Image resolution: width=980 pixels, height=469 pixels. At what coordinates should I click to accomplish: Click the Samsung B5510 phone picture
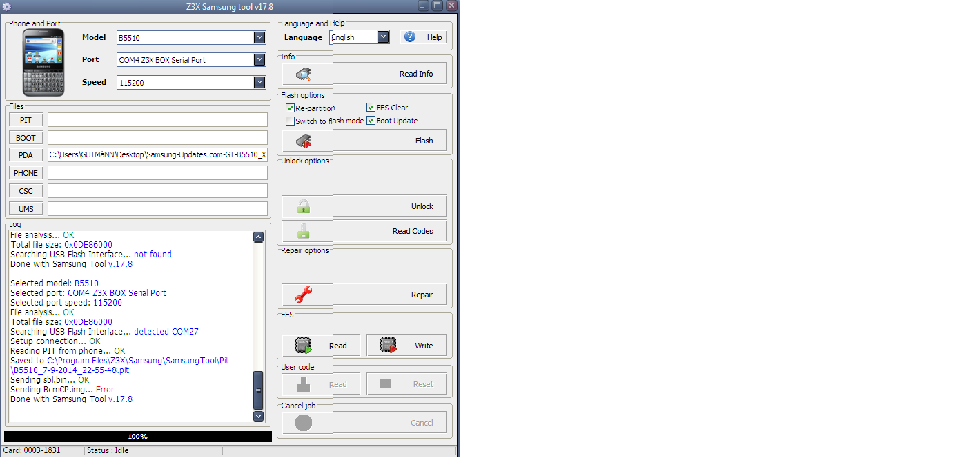pos(43,62)
